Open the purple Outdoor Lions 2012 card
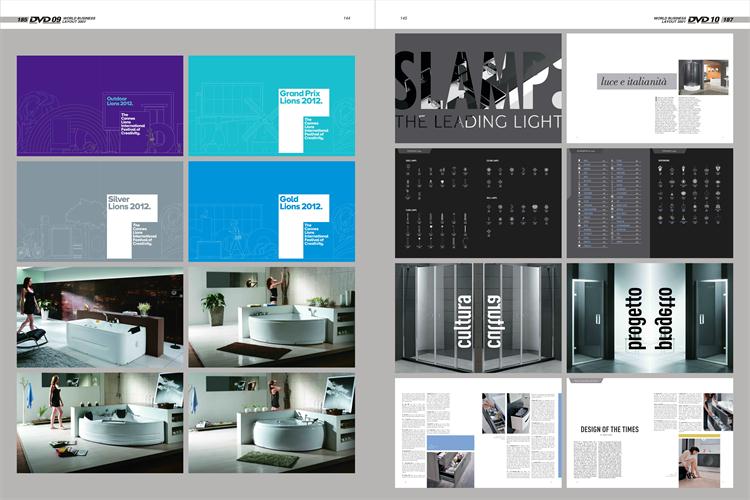Screen dimensions: 750x500 tap(100, 106)
